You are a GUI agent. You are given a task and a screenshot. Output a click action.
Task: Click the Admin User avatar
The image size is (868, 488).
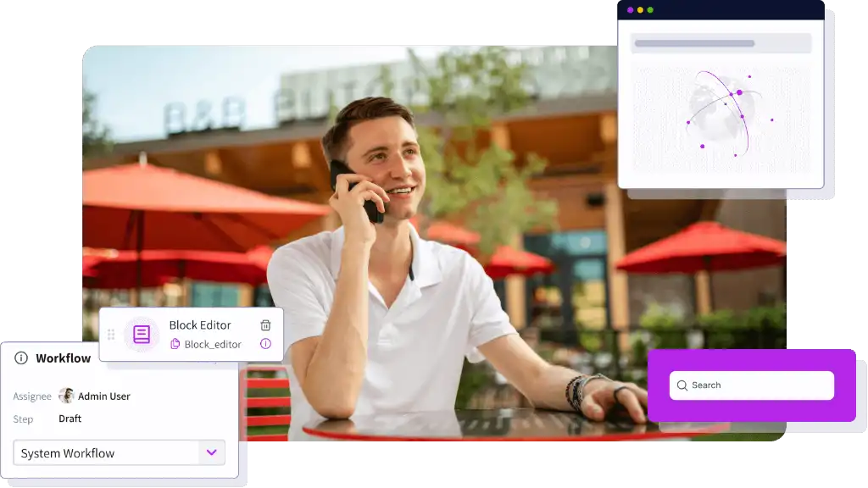66,396
